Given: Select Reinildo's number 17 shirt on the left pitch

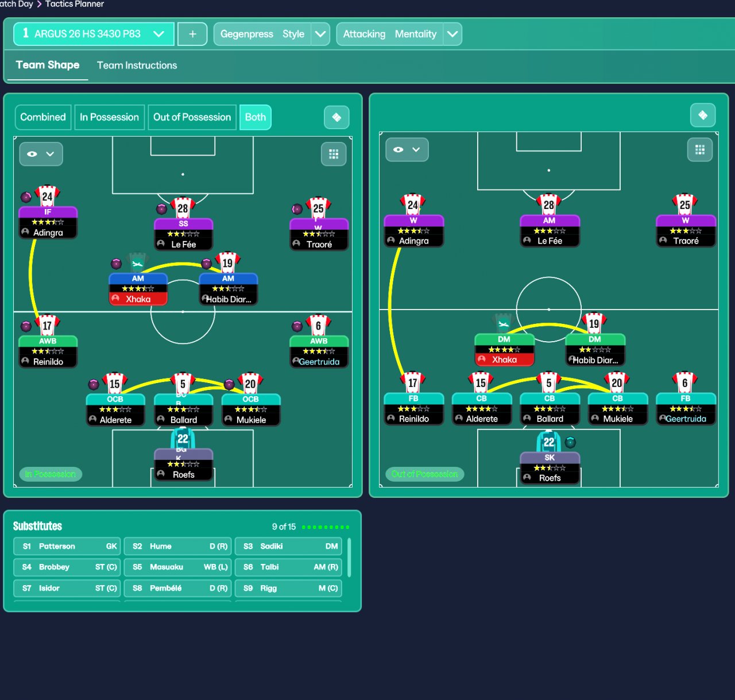Looking at the screenshot, I should tap(48, 325).
